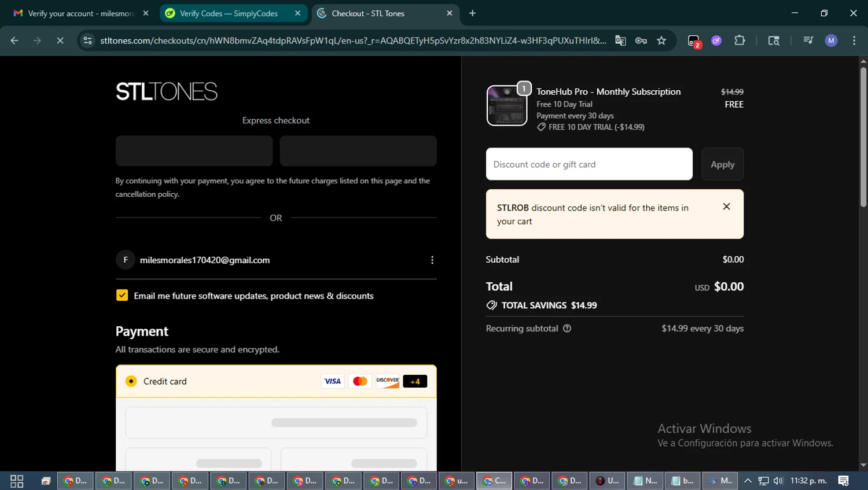Open a new browser tab
This screenshot has height=490, width=868.
click(x=473, y=13)
